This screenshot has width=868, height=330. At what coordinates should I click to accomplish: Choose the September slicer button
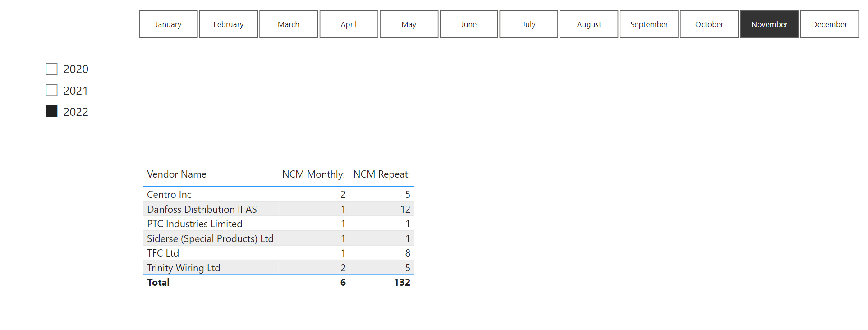pos(649,24)
